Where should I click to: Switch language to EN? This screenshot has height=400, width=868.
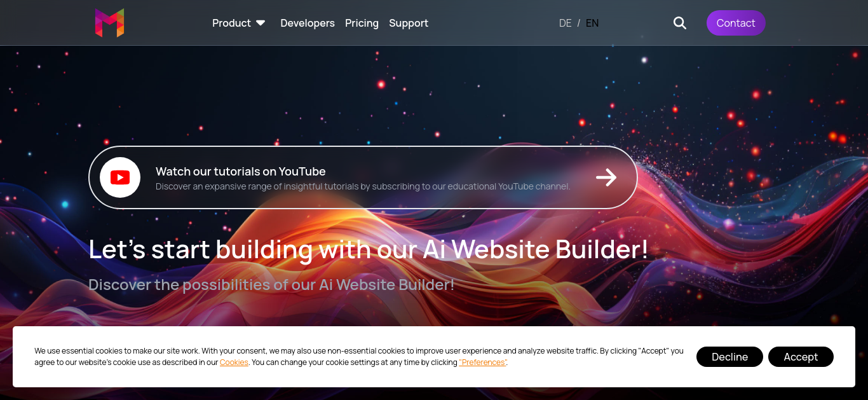pos(592,23)
